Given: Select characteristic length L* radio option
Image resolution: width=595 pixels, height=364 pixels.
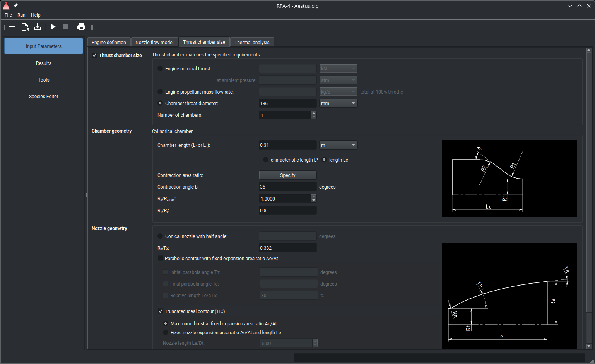Looking at the screenshot, I should 265,160.
